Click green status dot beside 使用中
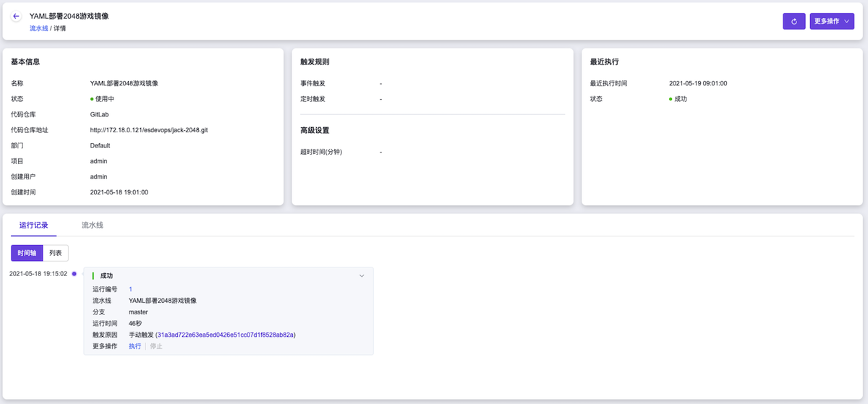 pos(92,99)
